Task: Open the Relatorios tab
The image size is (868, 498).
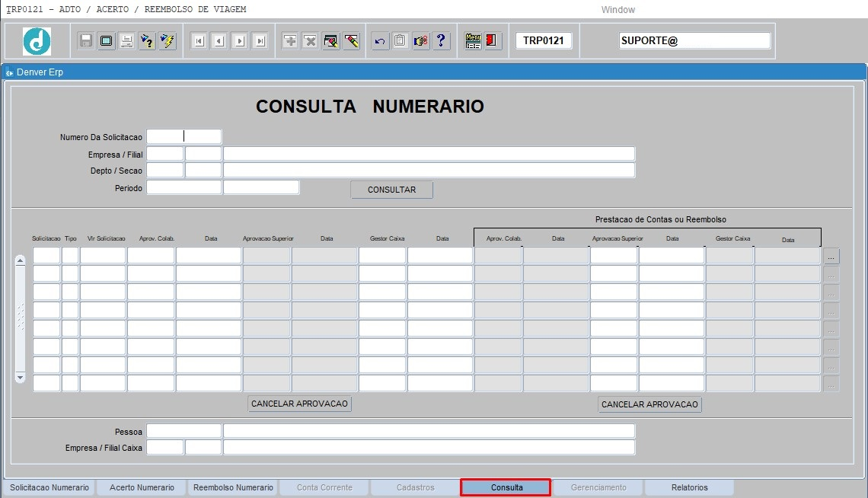Action: click(689, 487)
